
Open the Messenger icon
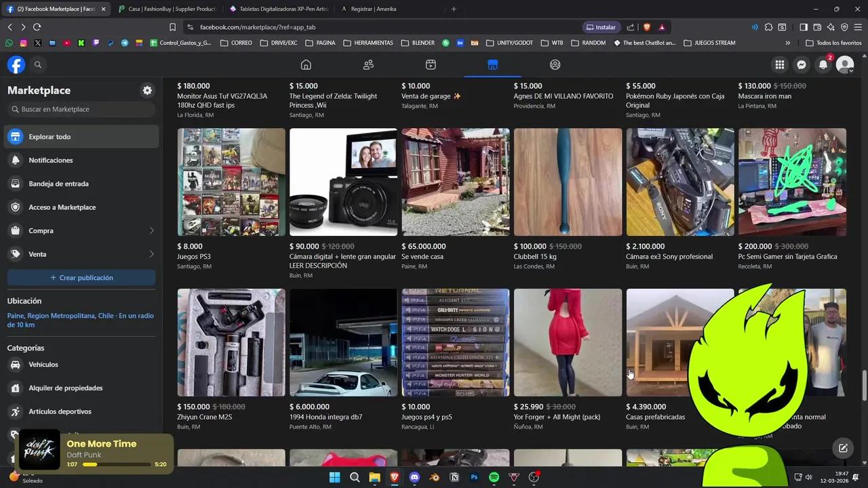802,64
